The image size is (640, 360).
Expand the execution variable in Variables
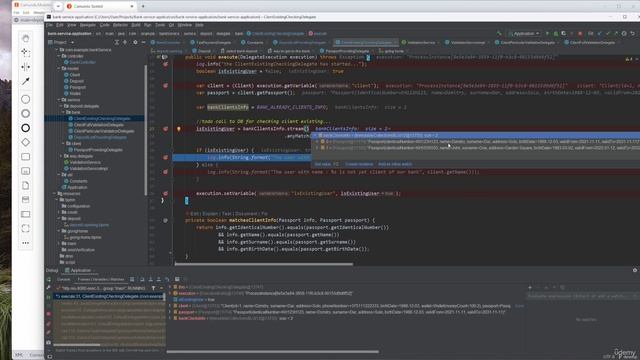(x=170, y=293)
